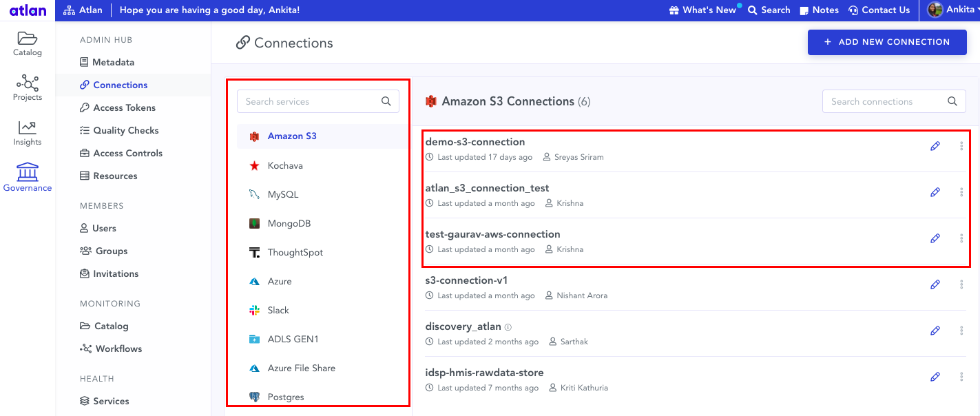Screen dimensions: 980x416
Task: Open the Insights sidebar section
Action: coord(28,134)
